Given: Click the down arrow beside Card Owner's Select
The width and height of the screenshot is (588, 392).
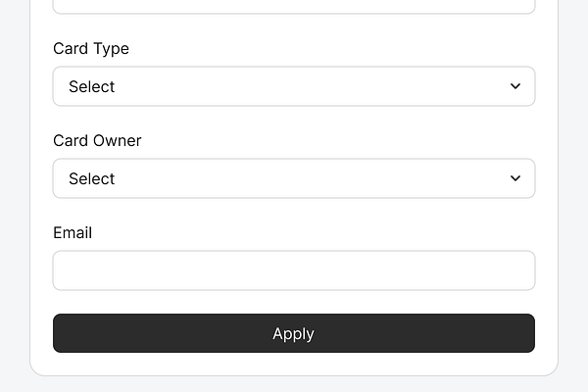Looking at the screenshot, I should pos(515,178).
